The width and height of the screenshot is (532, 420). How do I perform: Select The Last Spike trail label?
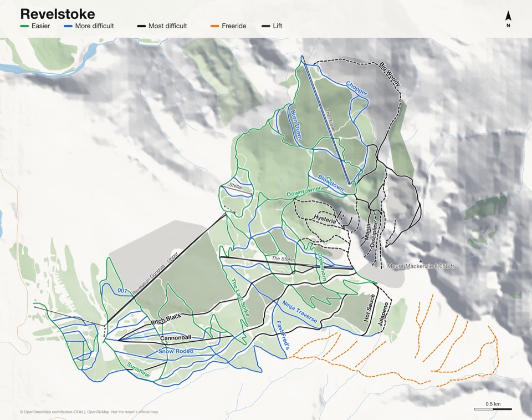tap(240, 297)
